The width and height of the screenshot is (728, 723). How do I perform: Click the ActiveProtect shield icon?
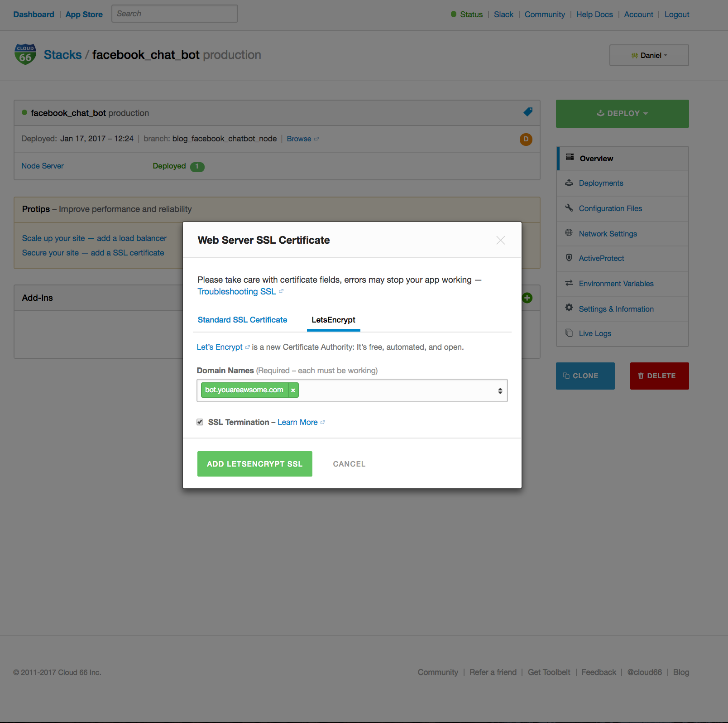569,257
